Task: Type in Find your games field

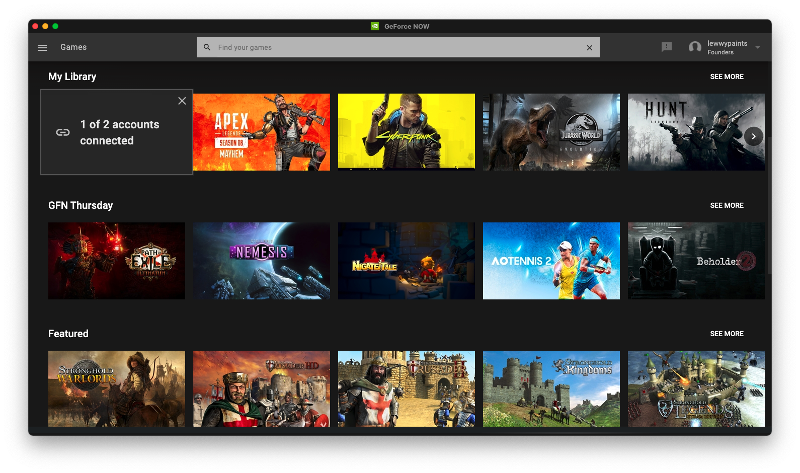Action: pyautogui.click(x=395, y=47)
